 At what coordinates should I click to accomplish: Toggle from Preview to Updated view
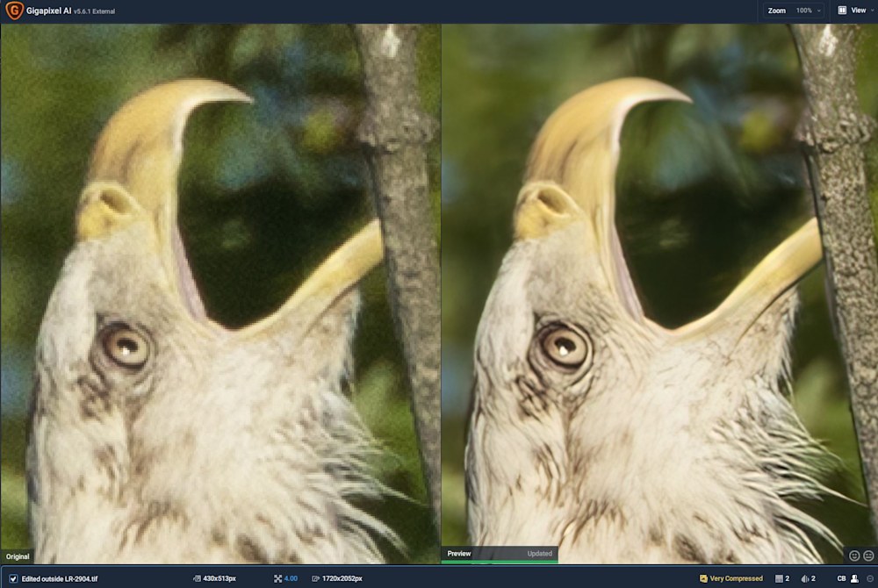tap(539, 554)
